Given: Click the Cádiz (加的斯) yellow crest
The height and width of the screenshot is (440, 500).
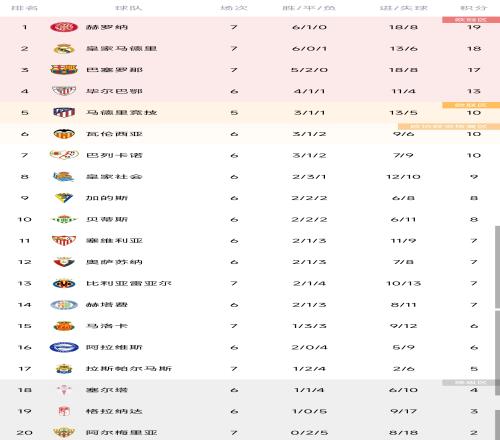Looking at the screenshot, I should tap(64, 198).
